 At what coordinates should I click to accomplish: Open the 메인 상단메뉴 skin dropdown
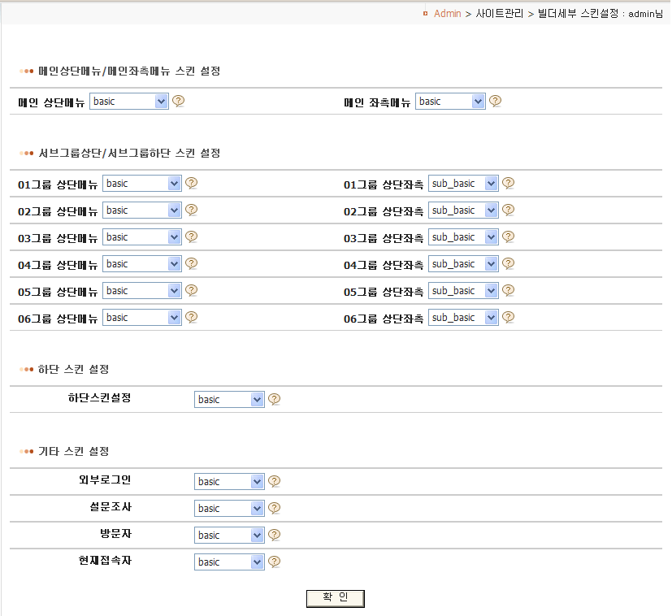pyautogui.click(x=129, y=102)
